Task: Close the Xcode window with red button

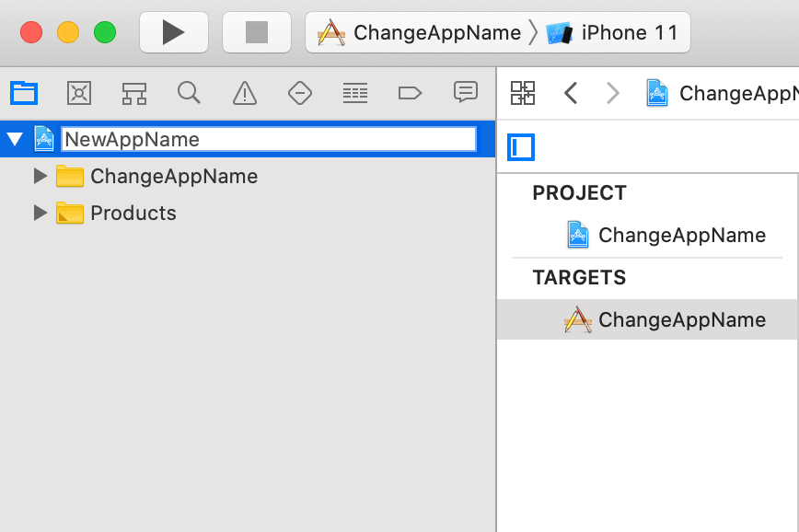Action: point(31,32)
